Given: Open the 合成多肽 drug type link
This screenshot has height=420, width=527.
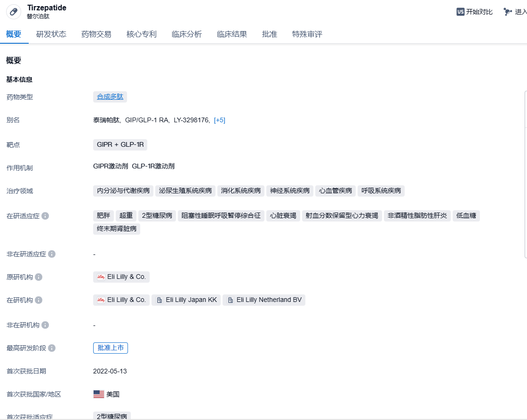Looking at the screenshot, I should click(x=110, y=97).
